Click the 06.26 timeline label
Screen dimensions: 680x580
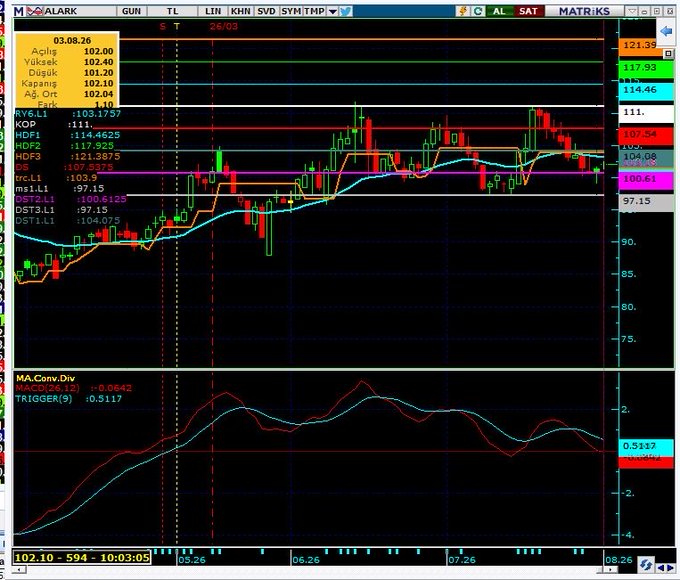(x=306, y=560)
